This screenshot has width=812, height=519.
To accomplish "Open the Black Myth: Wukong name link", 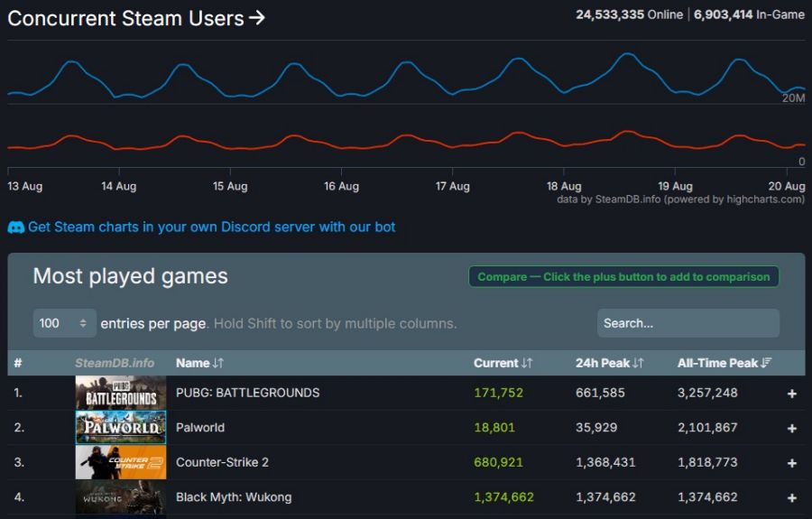I will tap(234, 497).
